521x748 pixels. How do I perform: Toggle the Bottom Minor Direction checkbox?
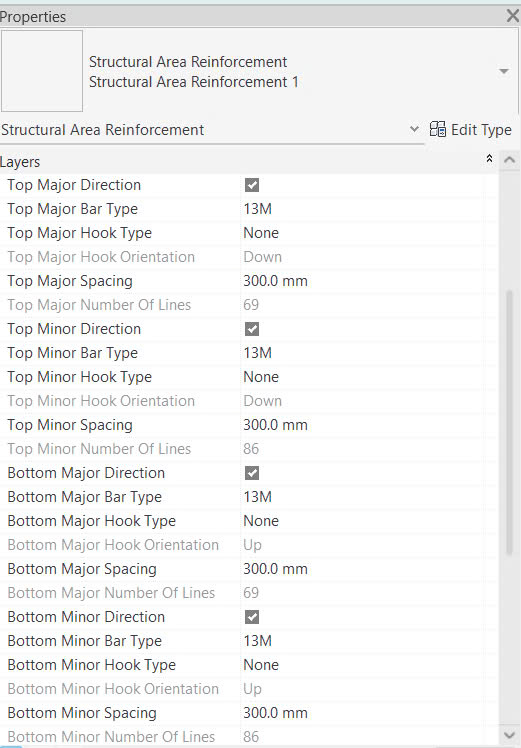coord(252,617)
